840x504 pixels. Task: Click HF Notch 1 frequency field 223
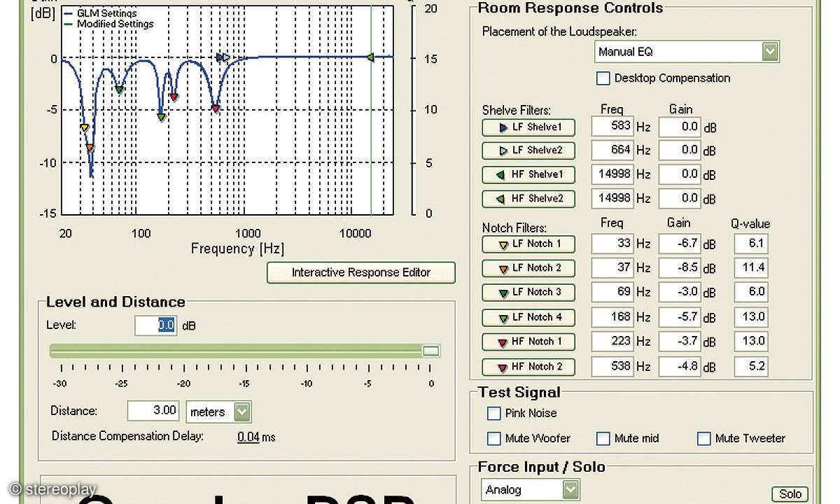point(612,342)
